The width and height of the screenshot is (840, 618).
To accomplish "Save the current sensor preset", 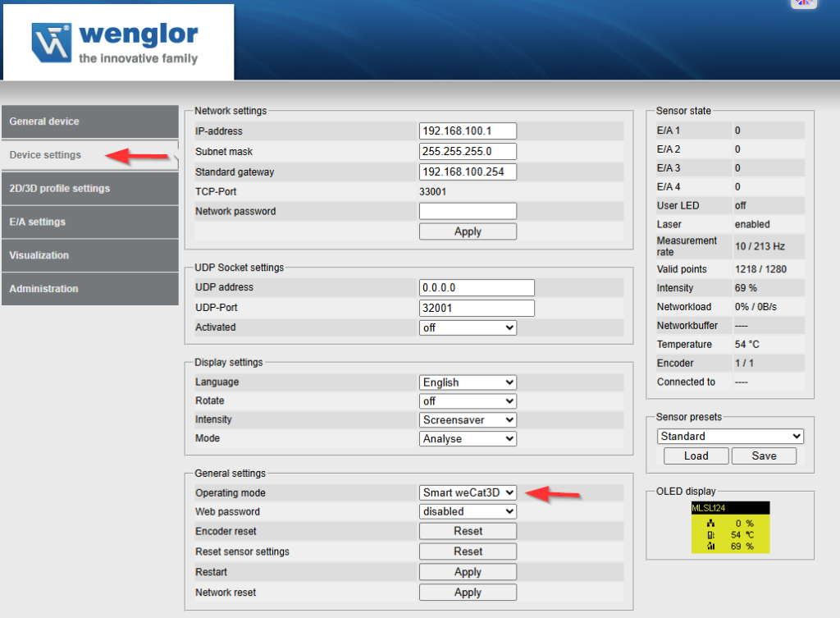I will (764, 456).
